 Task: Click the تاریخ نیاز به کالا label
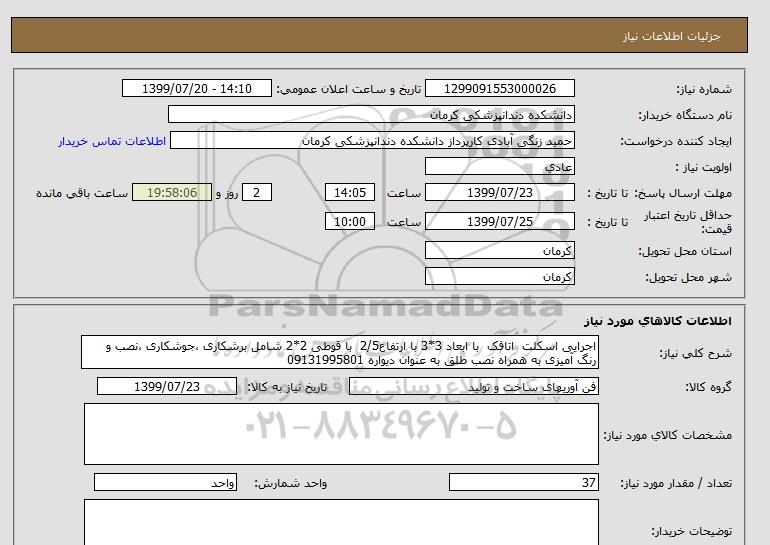287,387
